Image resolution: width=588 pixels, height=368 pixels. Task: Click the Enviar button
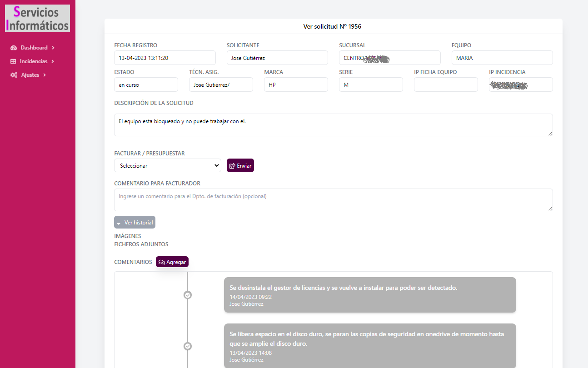tap(240, 165)
